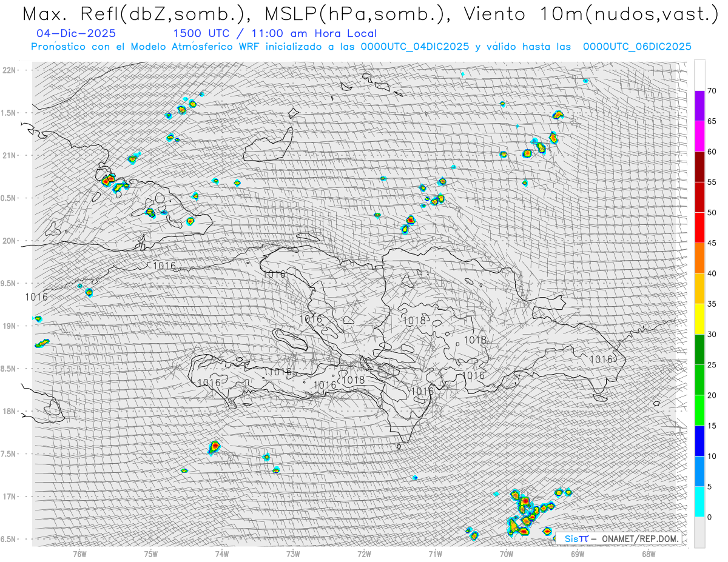Click the "70W" longitude axis label
Viewport: 728px width, 562px height.
[507, 554]
